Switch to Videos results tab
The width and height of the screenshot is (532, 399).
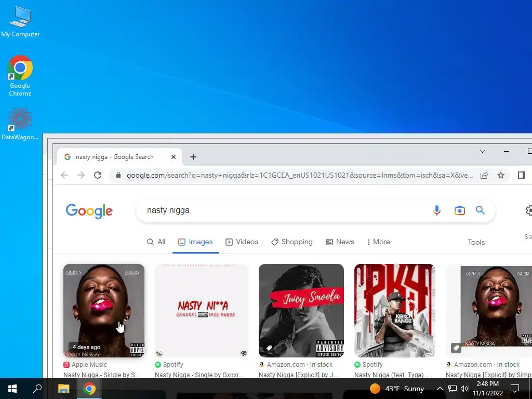pos(242,242)
